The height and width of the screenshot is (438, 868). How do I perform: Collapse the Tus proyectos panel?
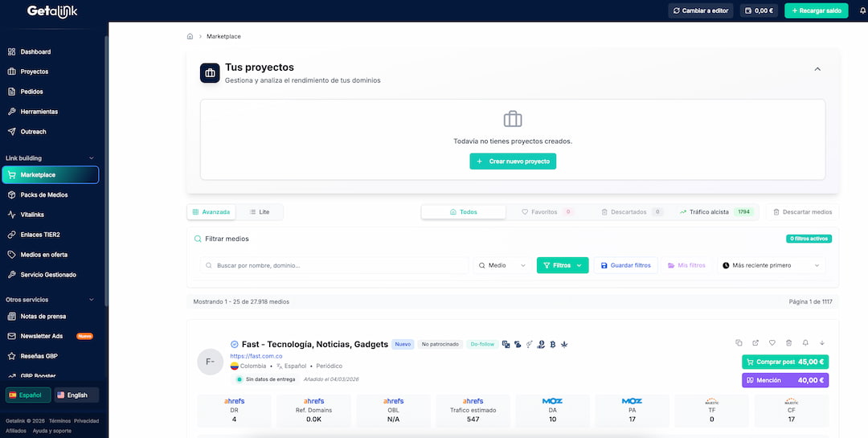(x=817, y=69)
